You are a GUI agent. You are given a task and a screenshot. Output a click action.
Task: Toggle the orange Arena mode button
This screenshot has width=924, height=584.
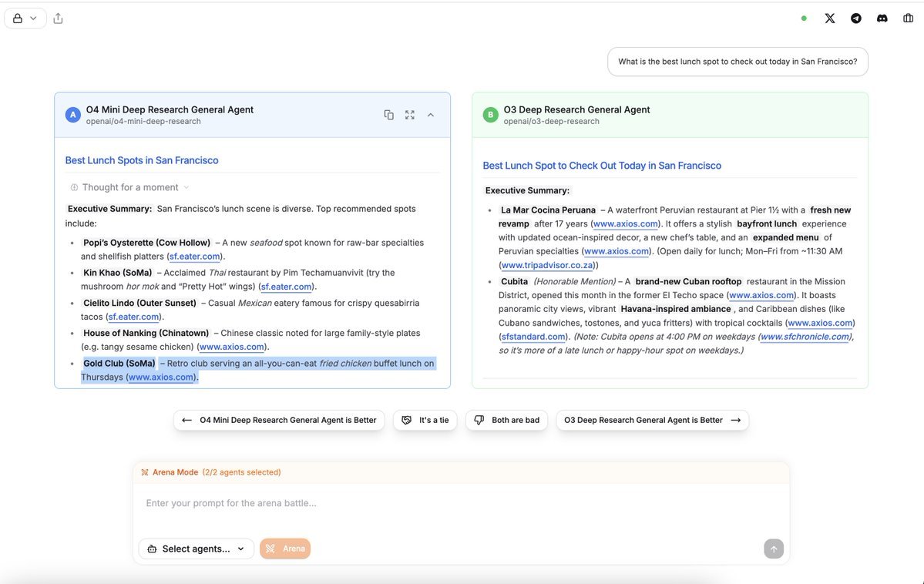(285, 549)
